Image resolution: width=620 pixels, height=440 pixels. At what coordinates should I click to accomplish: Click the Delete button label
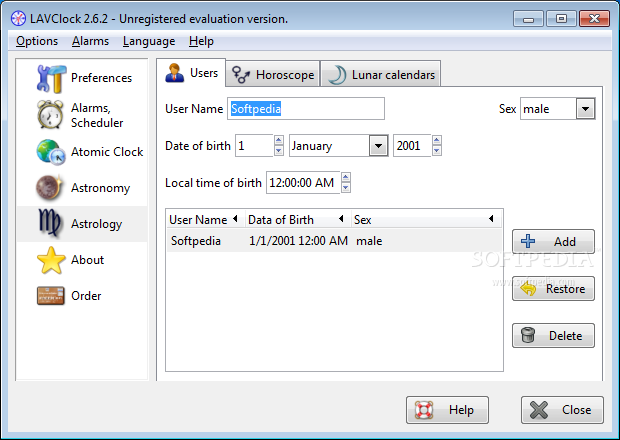[565, 336]
